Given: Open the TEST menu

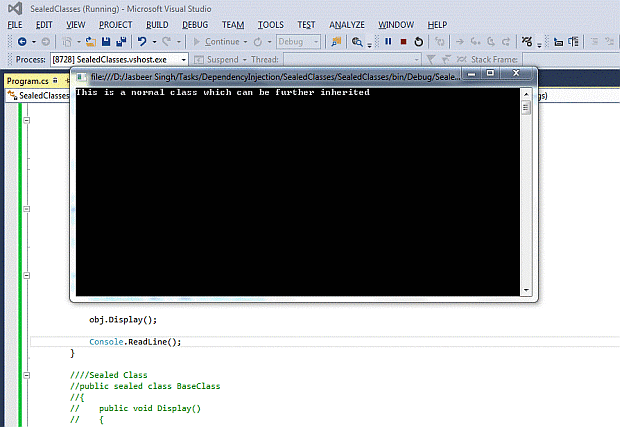Looking at the screenshot, I should 306,25.
